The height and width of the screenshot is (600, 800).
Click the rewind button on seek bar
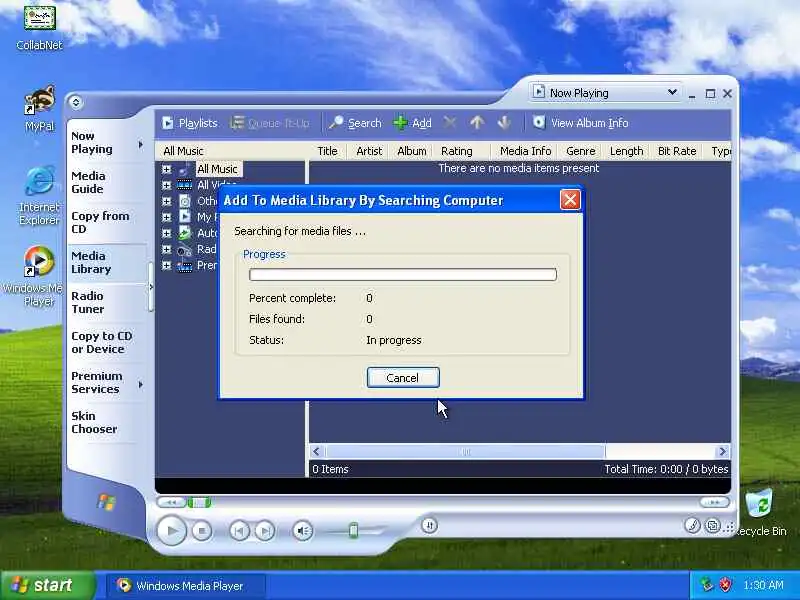171,503
